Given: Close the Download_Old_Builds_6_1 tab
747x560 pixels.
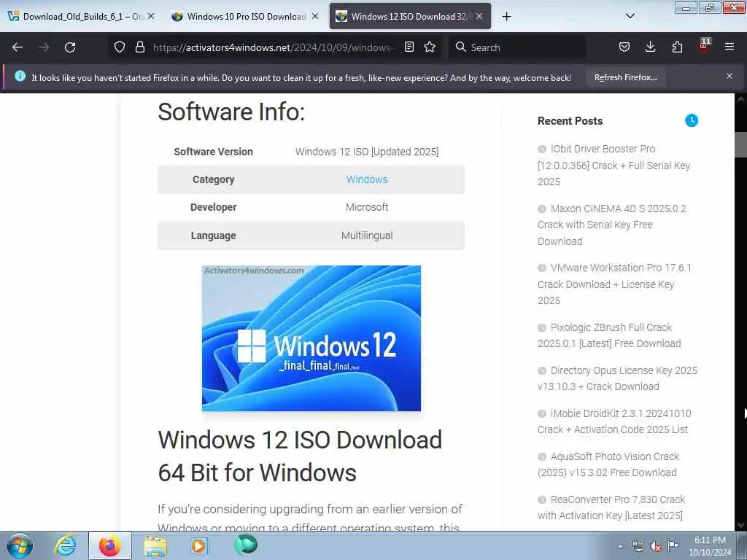Looking at the screenshot, I should pos(151,16).
